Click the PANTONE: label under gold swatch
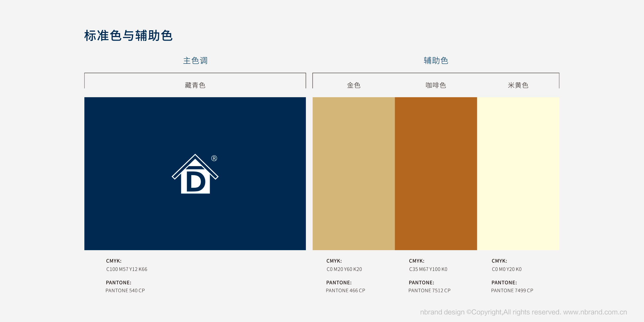The width and height of the screenshot is (644, 322). (x=339, y=283)
